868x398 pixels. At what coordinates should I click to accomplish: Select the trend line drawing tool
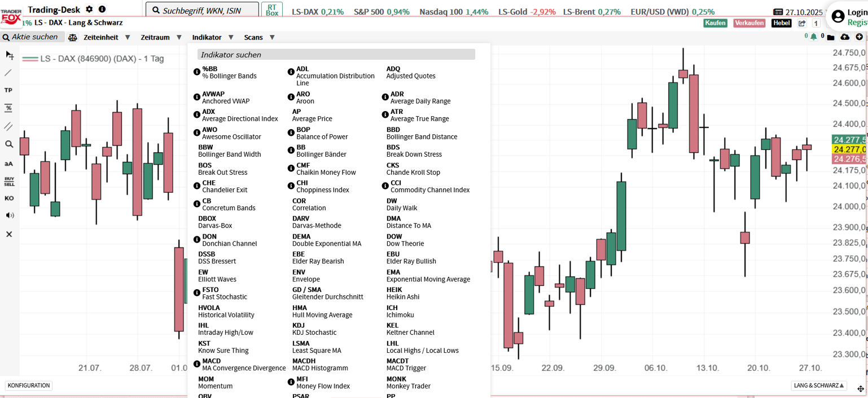[x=8, y=73]
